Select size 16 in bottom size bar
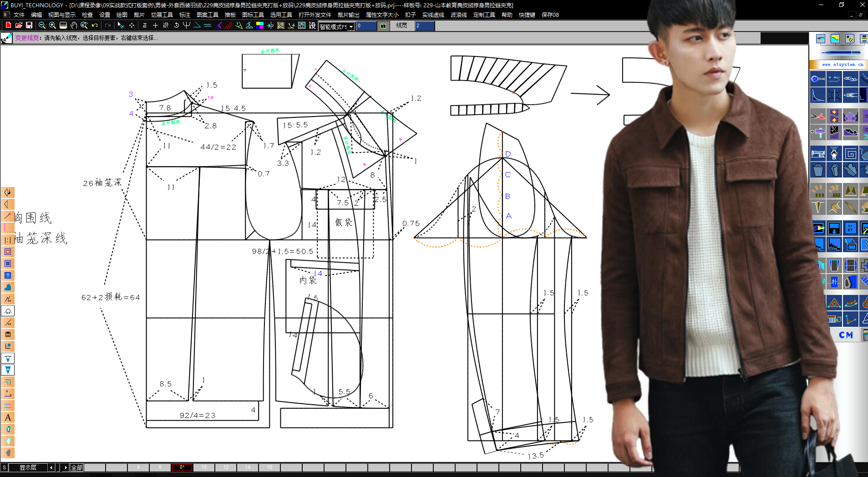This screenshot has height=477, width=868. point(269,467)
